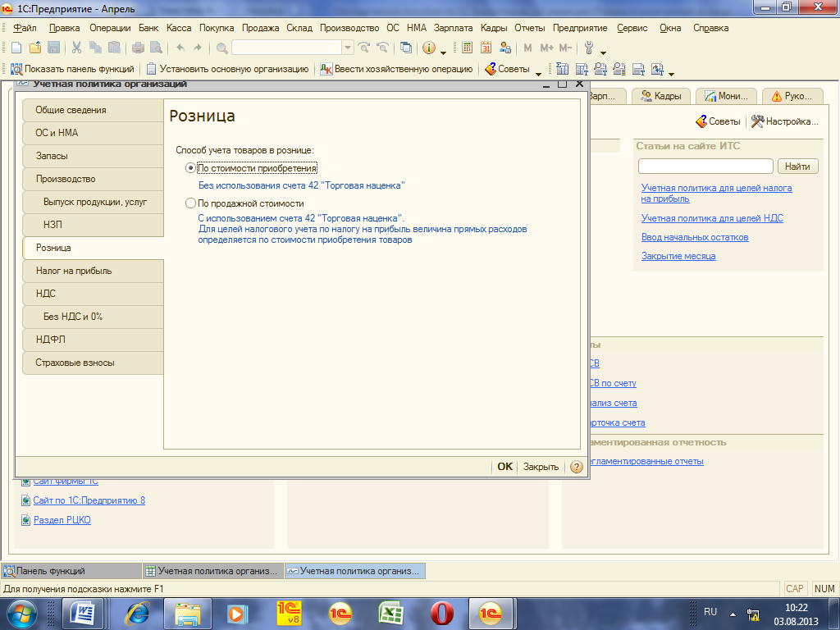Click the Undo arrow icon
This screenshot has width=840, height=630.
pos(180,48)
